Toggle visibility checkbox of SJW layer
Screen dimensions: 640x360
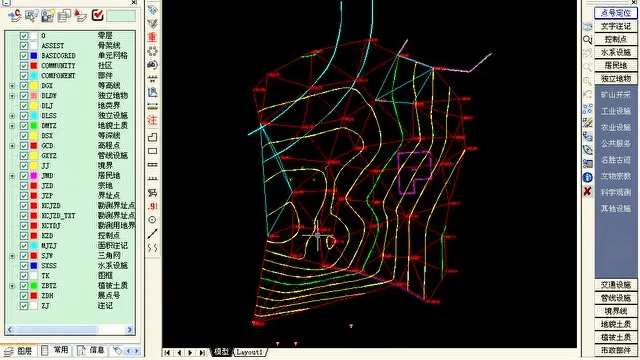(24, 256)
